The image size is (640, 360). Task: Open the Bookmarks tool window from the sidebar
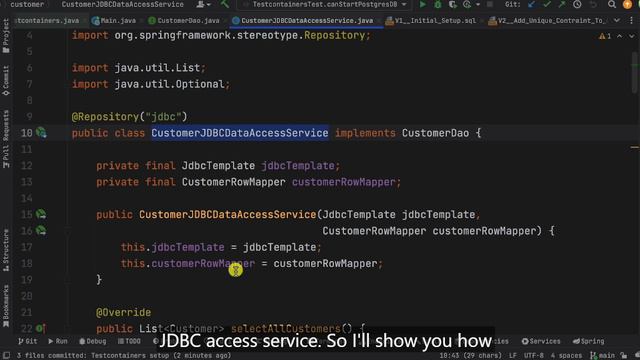(6, 305)
